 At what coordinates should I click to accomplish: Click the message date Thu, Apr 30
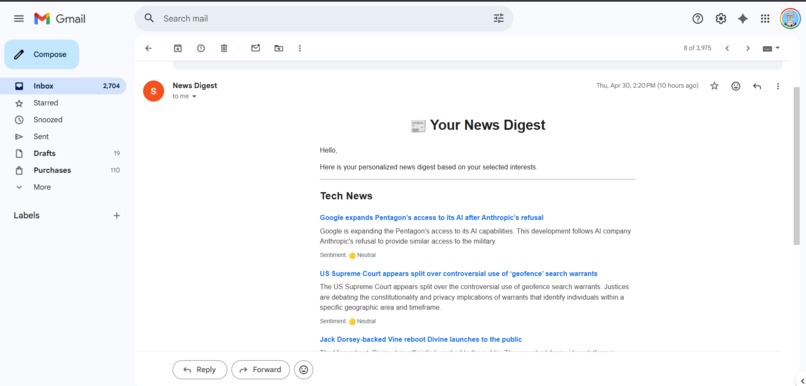coord(647,86)
